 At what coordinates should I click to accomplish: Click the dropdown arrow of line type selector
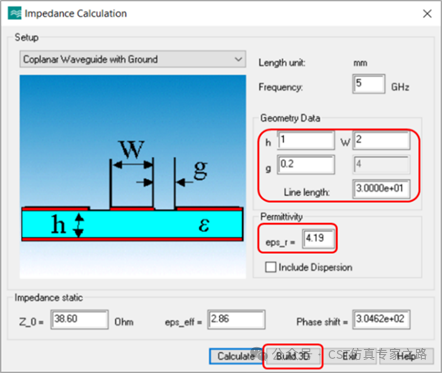tap(238, 59)
